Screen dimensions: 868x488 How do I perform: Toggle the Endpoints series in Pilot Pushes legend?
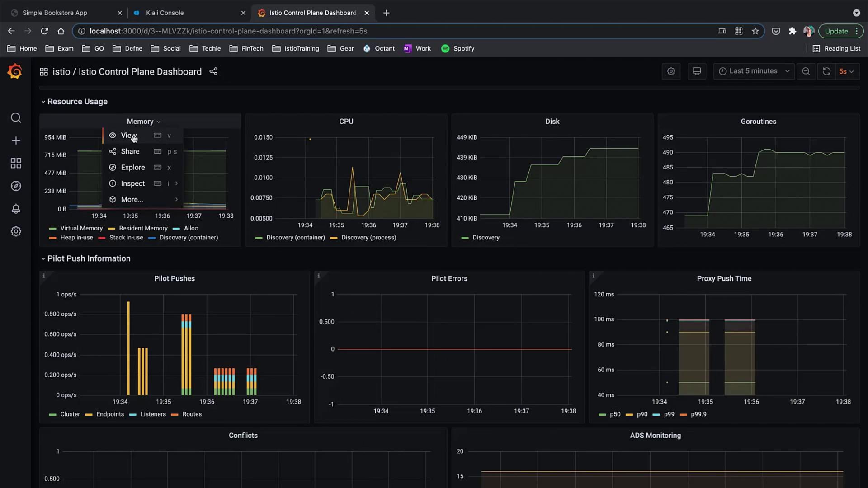110,414
